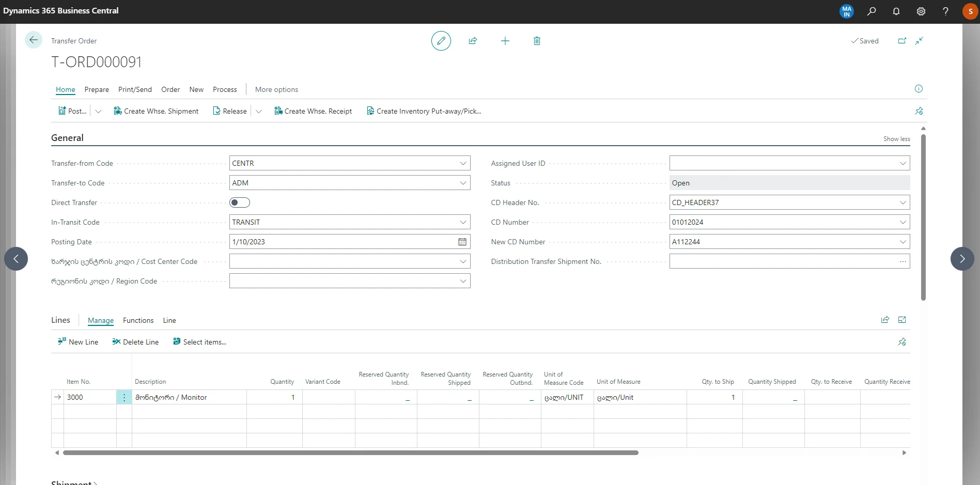Switch to the Prepare tab
Image resolution: width=980 pixels, height=485 pixels.
click(x=97, y=89)
